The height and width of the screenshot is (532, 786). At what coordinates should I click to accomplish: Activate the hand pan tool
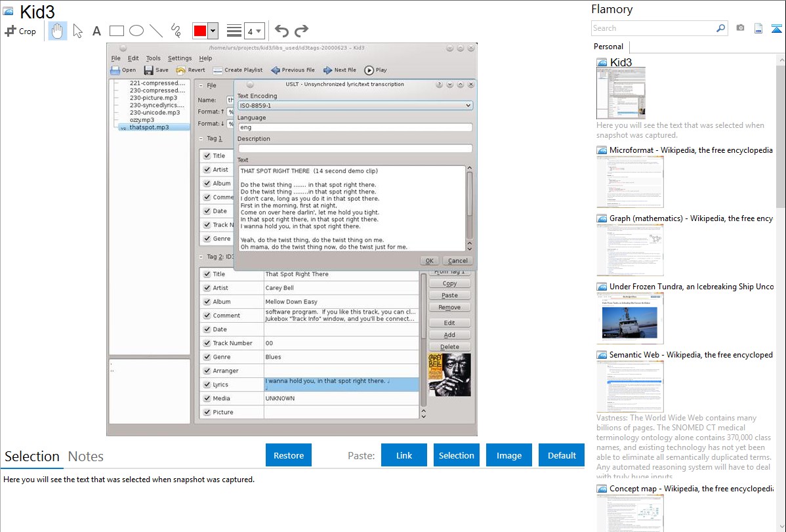pos(58,31)
